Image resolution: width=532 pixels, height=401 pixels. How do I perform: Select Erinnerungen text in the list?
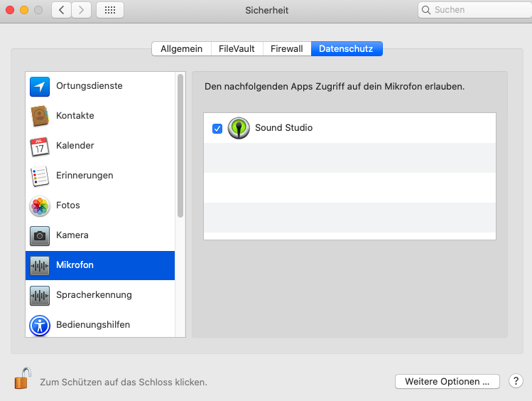[x=85, y=175]
